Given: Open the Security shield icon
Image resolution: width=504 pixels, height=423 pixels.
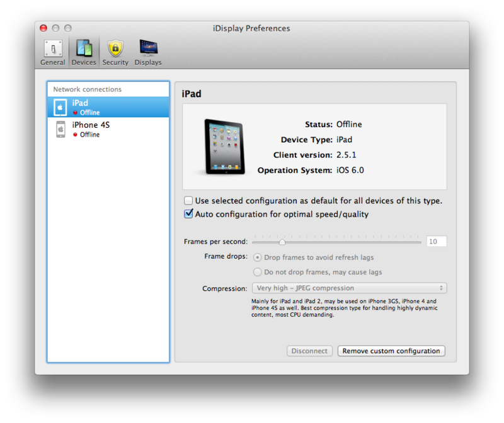Looking at the screenshot, I should [115, 49].
